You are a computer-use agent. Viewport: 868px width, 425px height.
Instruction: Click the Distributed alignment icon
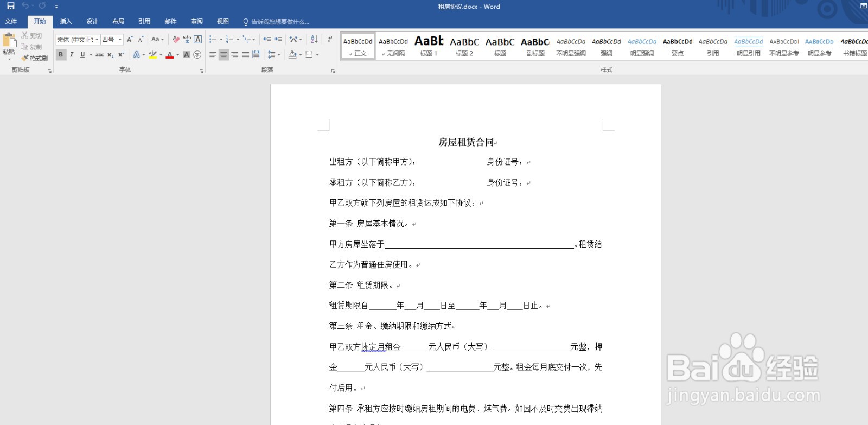[x=257, y=55]
